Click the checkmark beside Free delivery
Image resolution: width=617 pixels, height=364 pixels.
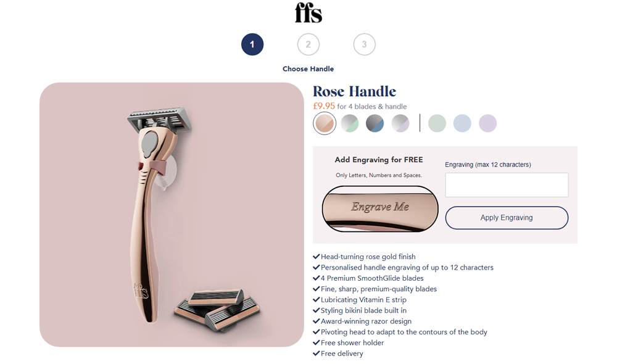pos(316,354)
